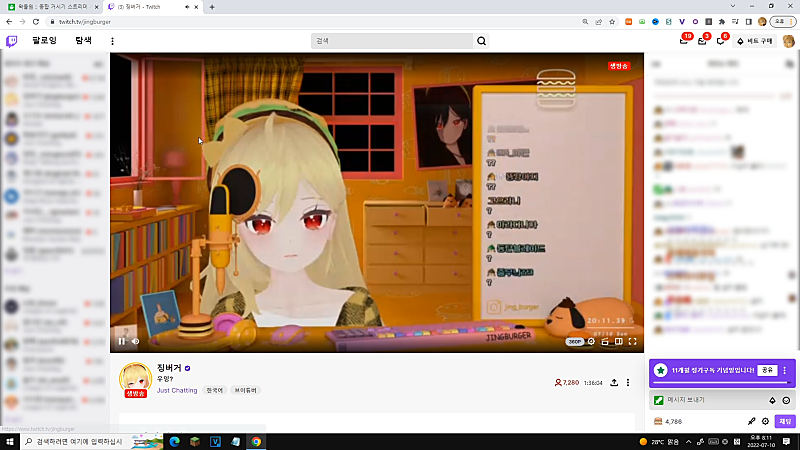The width and height of the screenshot is (800, 450).
Task: Toggle theater mode on the player
Action: [x=619, y=341]
